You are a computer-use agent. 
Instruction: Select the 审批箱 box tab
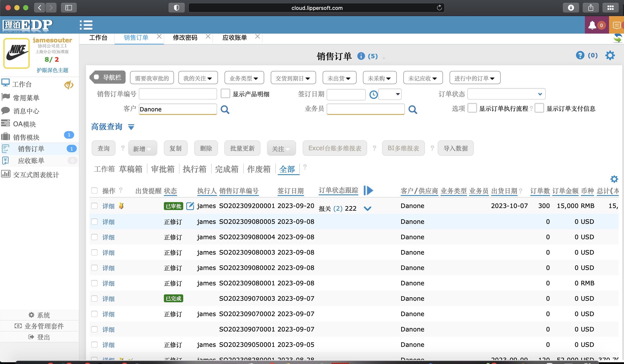(163, 169)
